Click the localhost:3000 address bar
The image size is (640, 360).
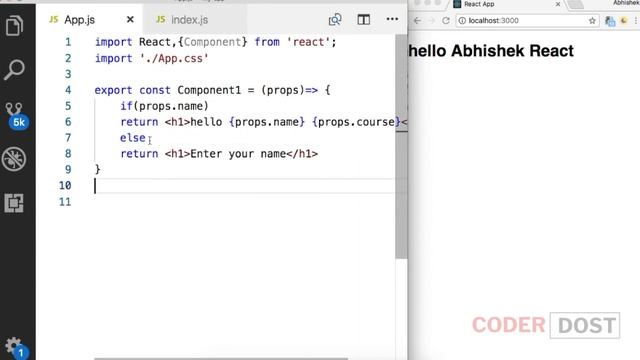pyautogui.click(x=527, y=20)
